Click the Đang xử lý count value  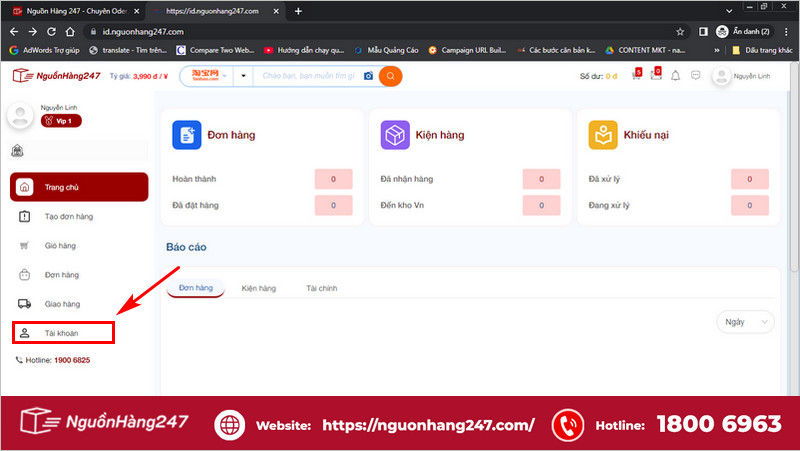pos(749,205)
